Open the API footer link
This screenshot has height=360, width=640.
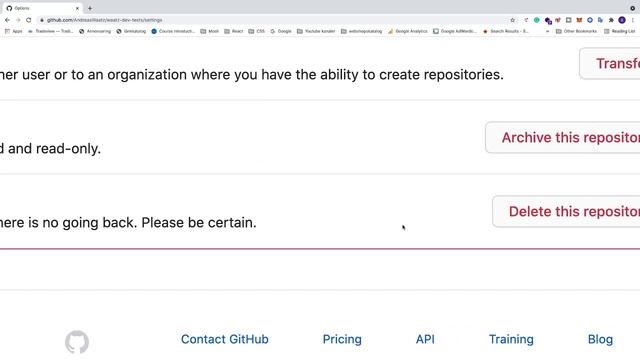425,339
